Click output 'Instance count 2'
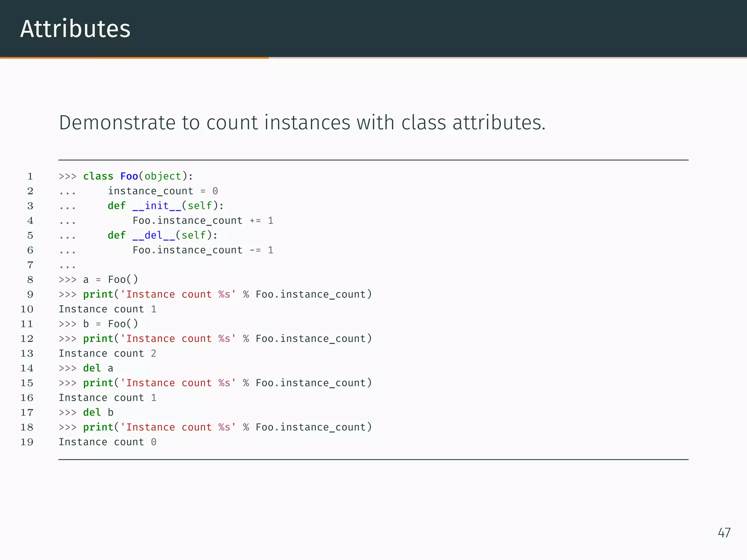 click(x=108, y=353)
